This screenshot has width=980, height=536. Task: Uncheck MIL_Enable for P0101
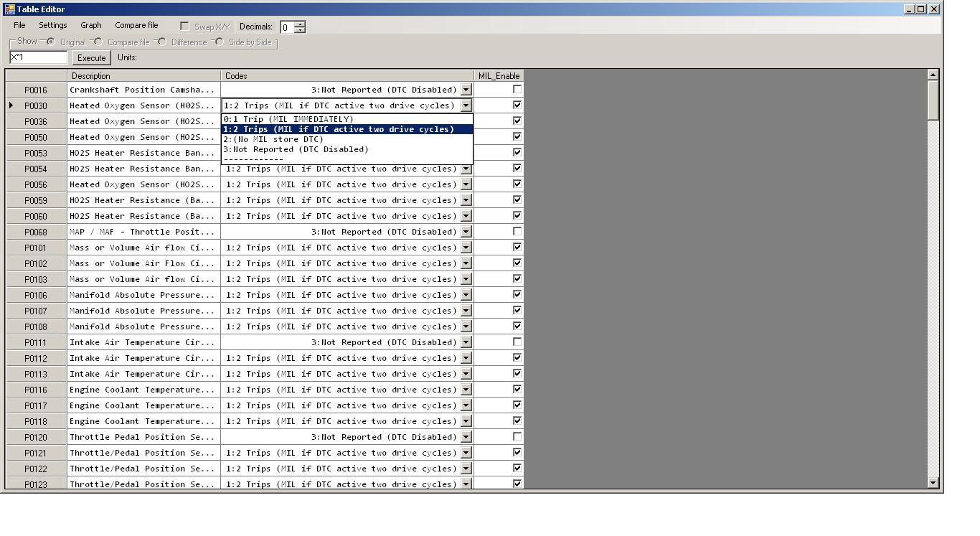[x=517, y=248]
